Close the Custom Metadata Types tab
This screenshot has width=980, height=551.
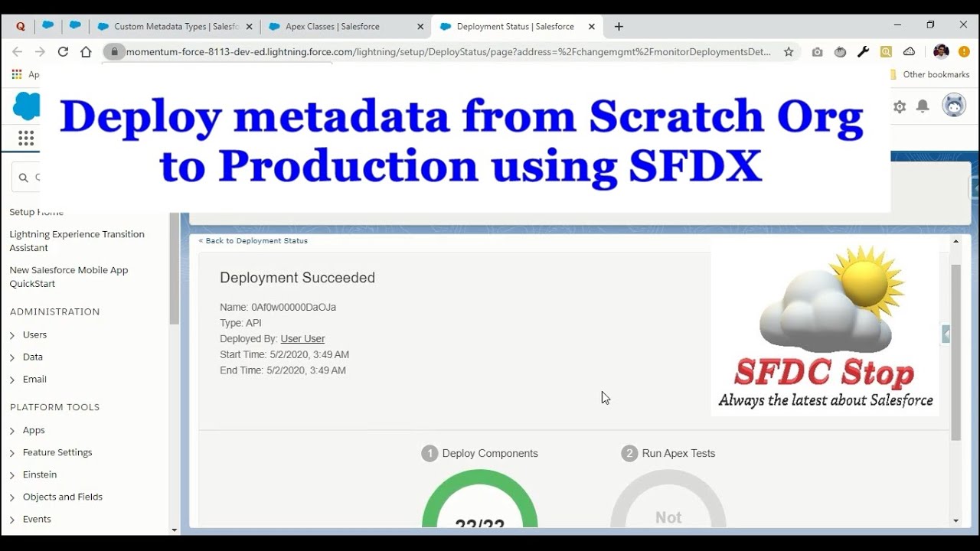pos(249,26)
